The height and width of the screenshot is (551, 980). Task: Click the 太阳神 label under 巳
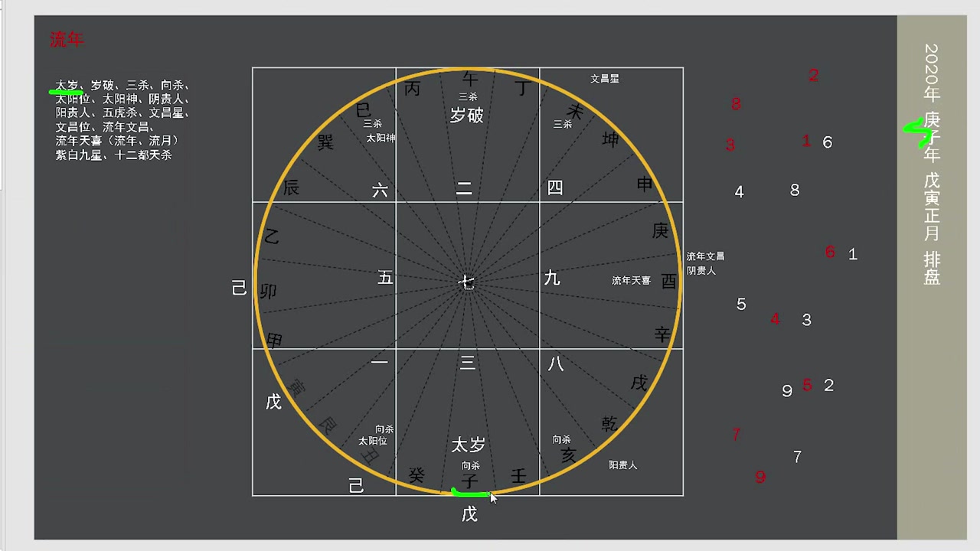coord(381,139)
